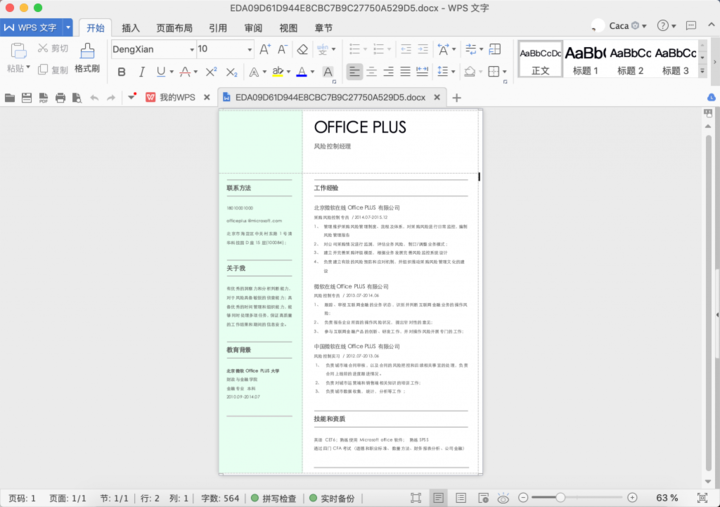Click the distributed alignment icon
Screen dimensions: 720x507
422,72
